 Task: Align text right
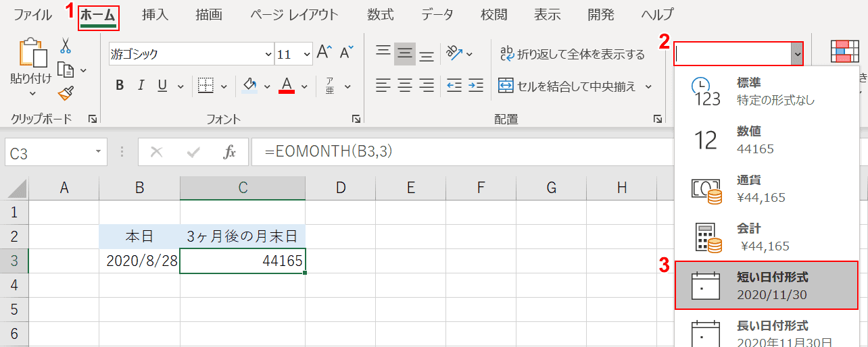coord(427,86)
